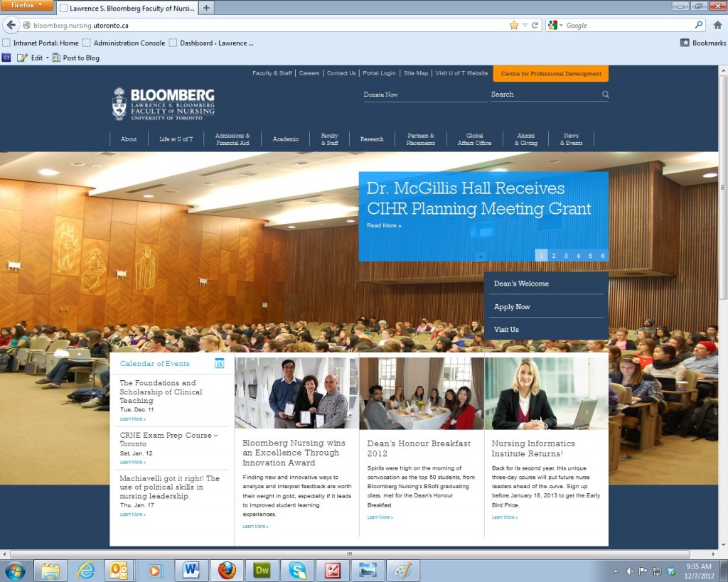Image resolution: width=728 pixels, height=582 pixels.
Task: Open Windows Media Player from the taskbar
Action: click(155, 571)
